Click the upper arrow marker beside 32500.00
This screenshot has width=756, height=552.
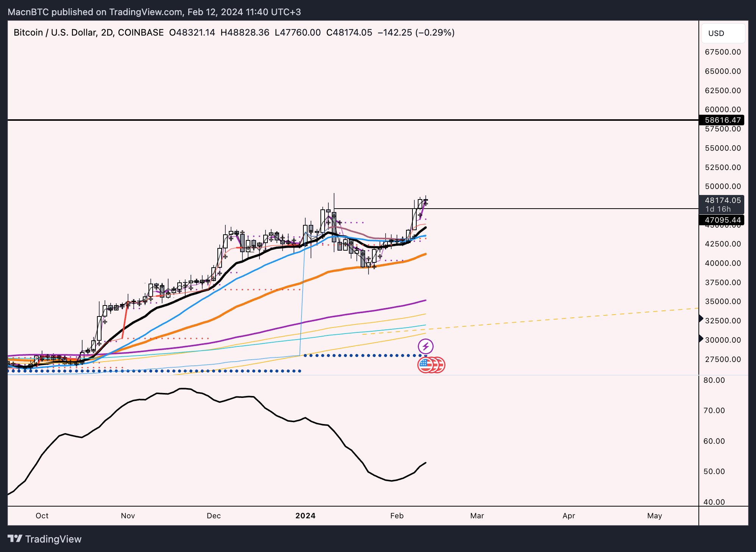[x=701, y=318]
